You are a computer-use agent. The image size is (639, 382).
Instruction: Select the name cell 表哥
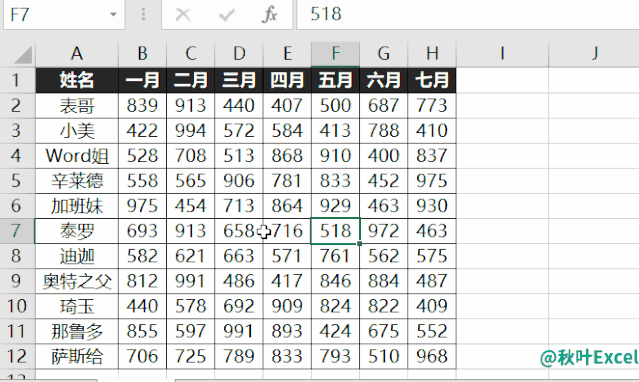(77, 106)
